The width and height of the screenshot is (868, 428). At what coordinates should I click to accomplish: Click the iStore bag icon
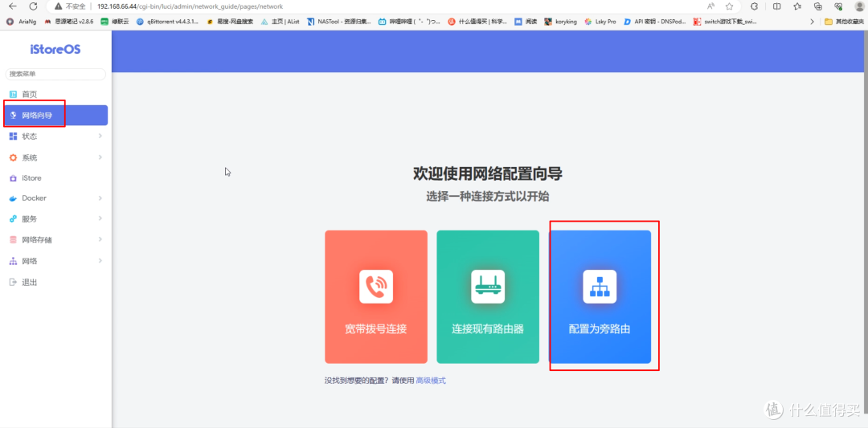(x=14, y=178)
